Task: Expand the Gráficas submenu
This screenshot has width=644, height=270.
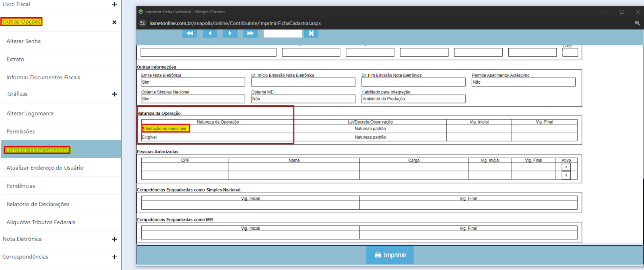Action: tap(114, 94)
